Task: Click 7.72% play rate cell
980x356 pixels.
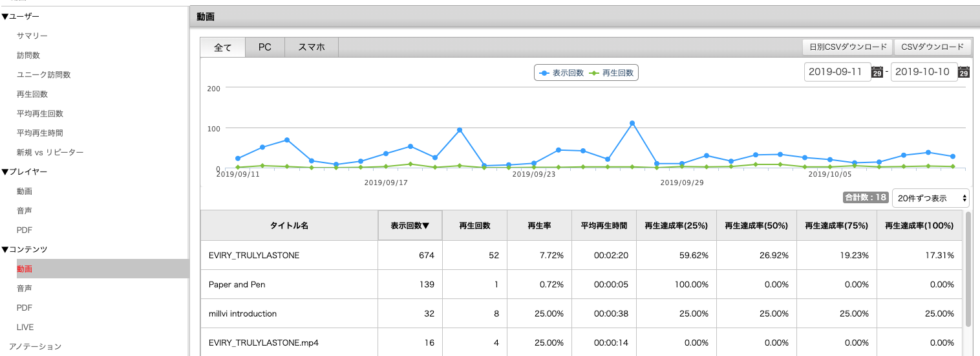Action: (539, 255)
